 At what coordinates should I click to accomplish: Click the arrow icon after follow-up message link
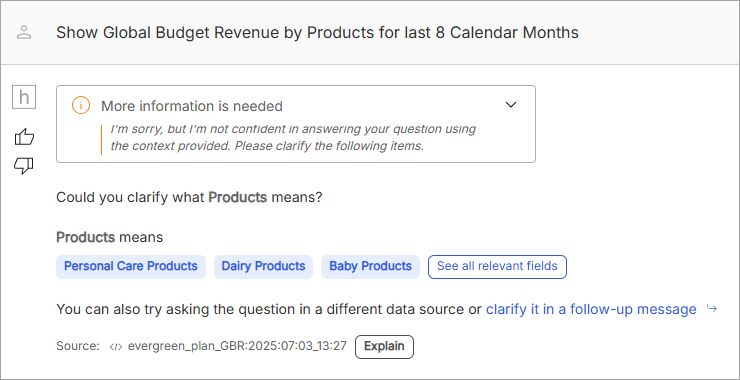[712, 309]
